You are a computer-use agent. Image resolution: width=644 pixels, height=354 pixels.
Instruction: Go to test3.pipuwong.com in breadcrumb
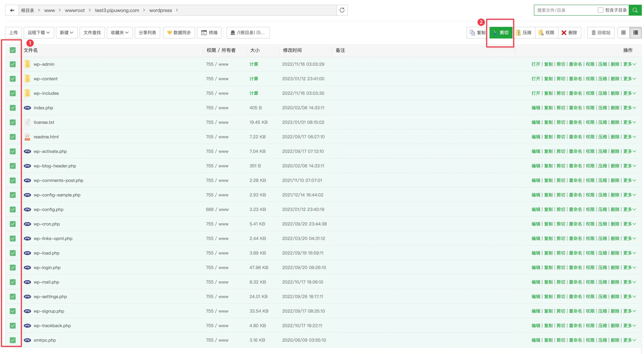click(x=117, y=10)
